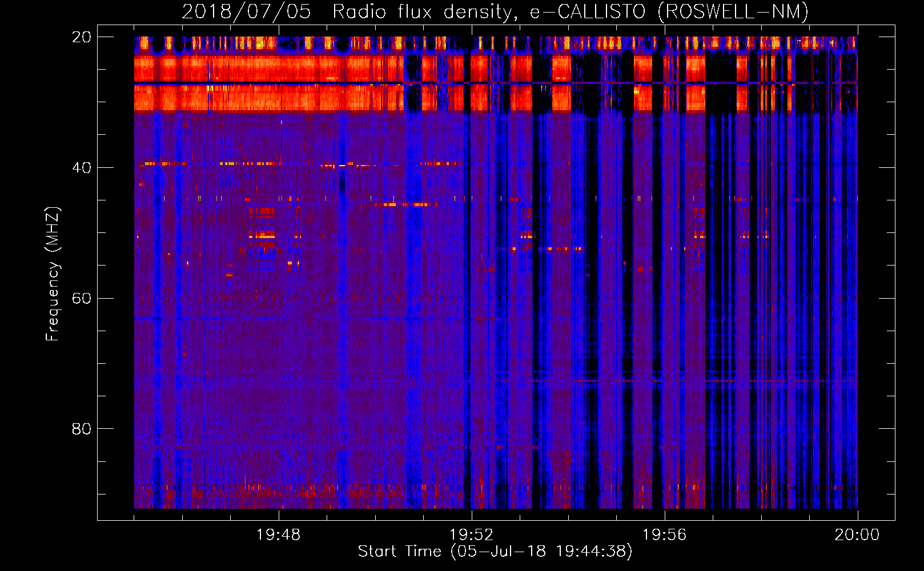This screenshot has height=571, width=924.
Task: Click the '60' frequency tick label
Action: pyautogui.click(x=82, y=298)
